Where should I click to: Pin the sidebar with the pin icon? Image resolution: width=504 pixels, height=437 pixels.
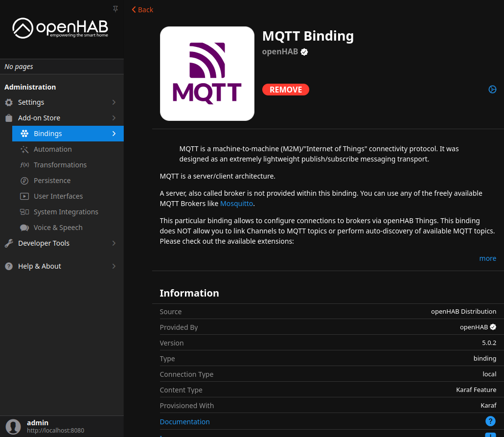[115, 9]
